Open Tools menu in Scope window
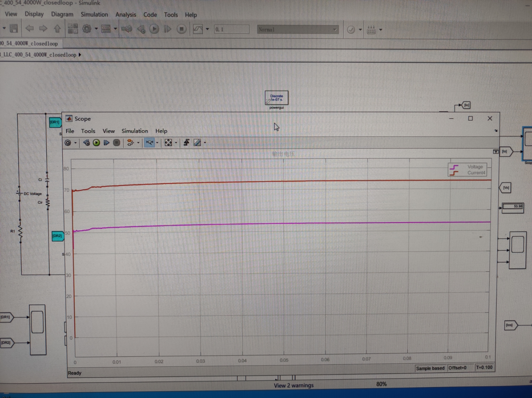This screenshot has height=398, width=532. (x=88, y=131)
